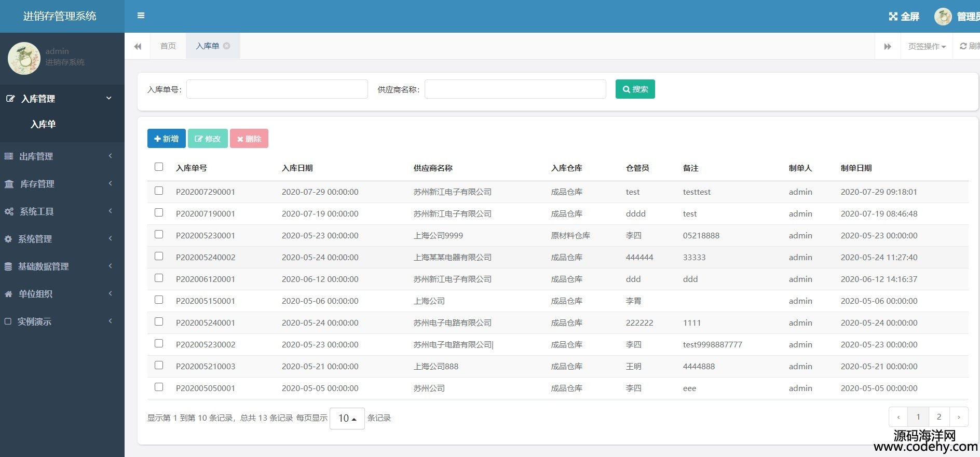The image size is (980, 457).
Task: Toggle the hamburger sidebar menu icon
Action: click(x=141, y=16)
